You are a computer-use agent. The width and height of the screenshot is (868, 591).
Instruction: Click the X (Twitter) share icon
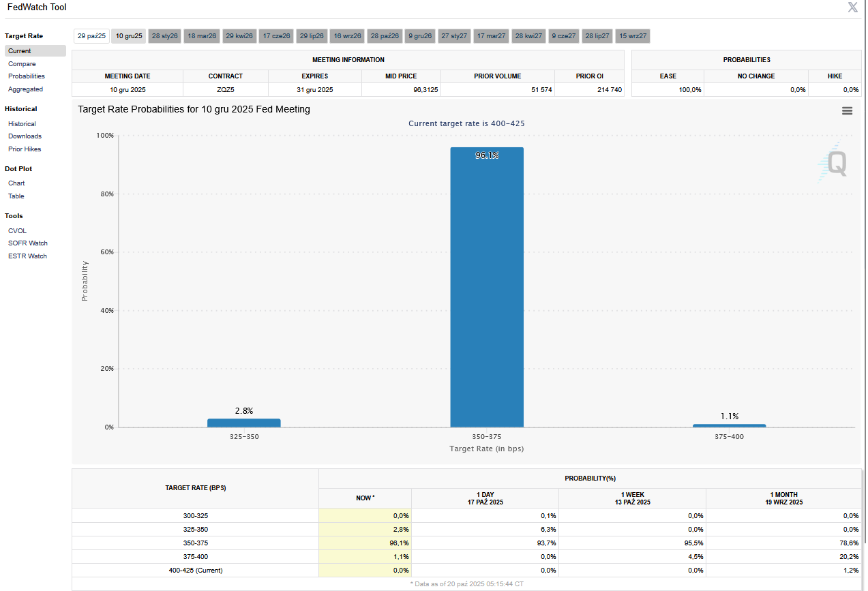(852, 7)
